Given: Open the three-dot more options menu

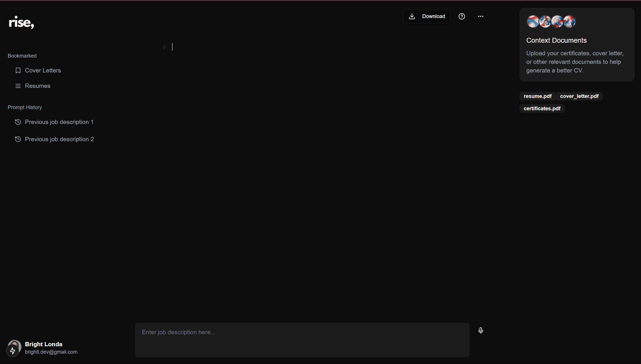Looking at the screenshot, I should 481,16.
